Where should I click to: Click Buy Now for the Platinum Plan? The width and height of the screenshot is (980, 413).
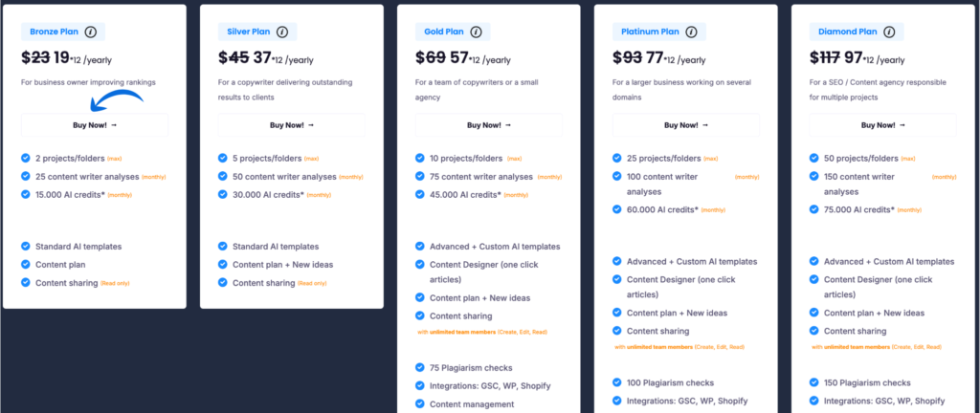[x=686, y=125]
